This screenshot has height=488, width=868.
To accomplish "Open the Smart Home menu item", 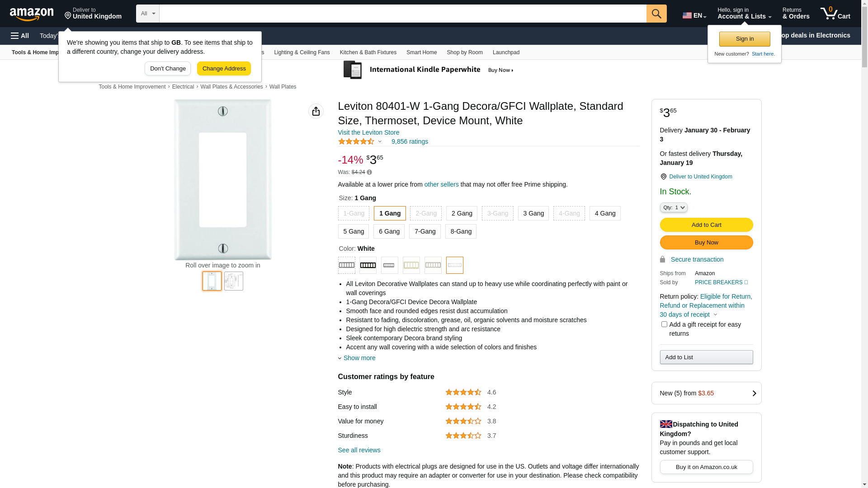I will coord(421,52).
